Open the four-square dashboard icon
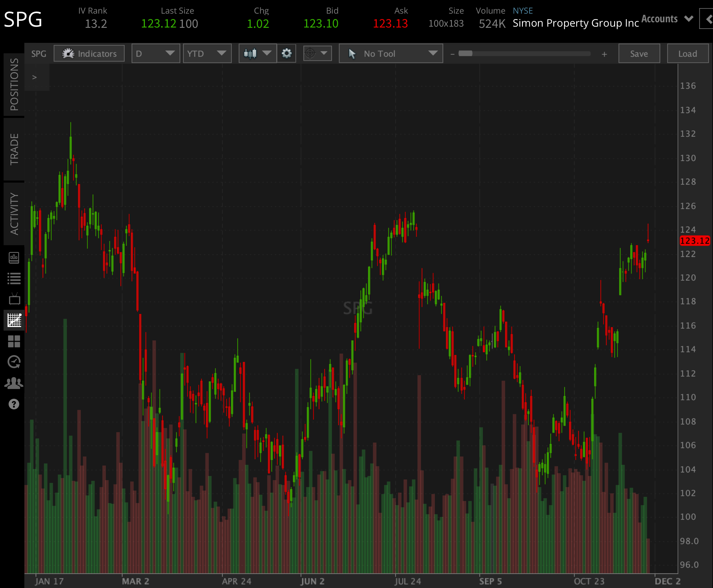713x588 pixels. coord(14,341)
